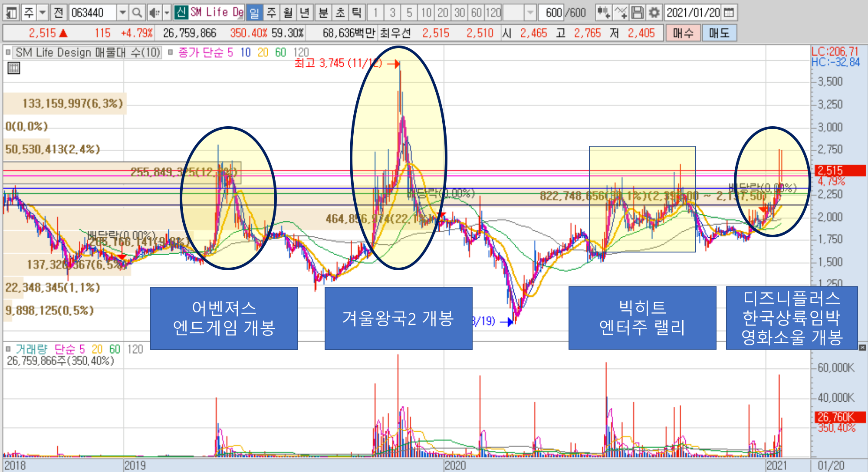This screenshot has height=472, width=868.
Task: Open chart settings gear icon
Action: point(654,13)
